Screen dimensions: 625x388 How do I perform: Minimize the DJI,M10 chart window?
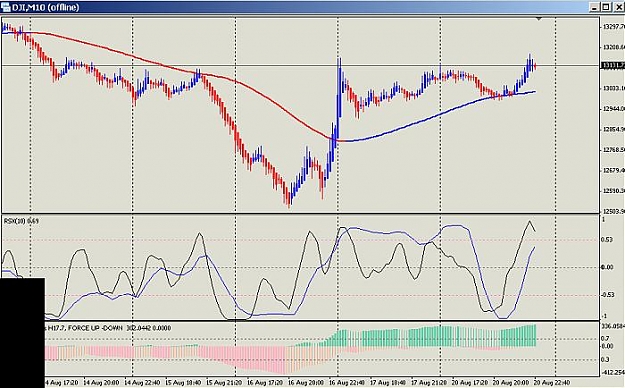(x=594, y=7)
